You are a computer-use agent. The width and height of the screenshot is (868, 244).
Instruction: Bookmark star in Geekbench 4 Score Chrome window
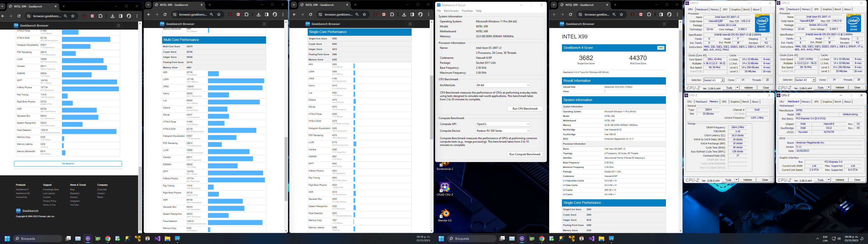point(622,14)
